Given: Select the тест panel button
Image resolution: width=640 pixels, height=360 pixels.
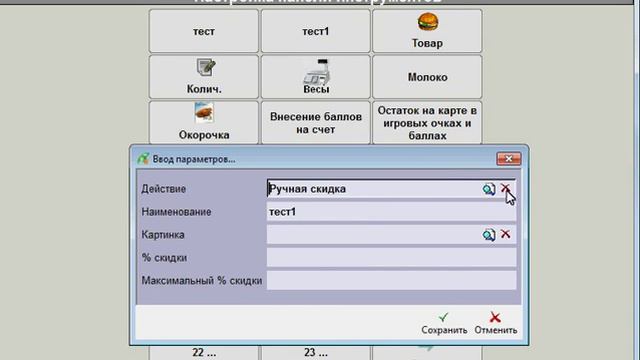Looking at the screenshot, I should (x=204, y=31).
